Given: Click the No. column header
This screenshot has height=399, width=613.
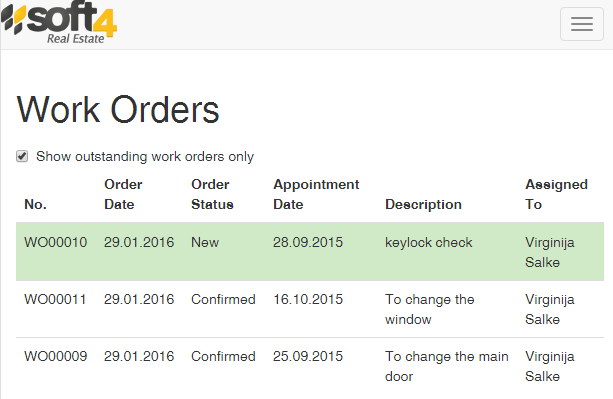Looking at the screenshot, I should (36, 204).
